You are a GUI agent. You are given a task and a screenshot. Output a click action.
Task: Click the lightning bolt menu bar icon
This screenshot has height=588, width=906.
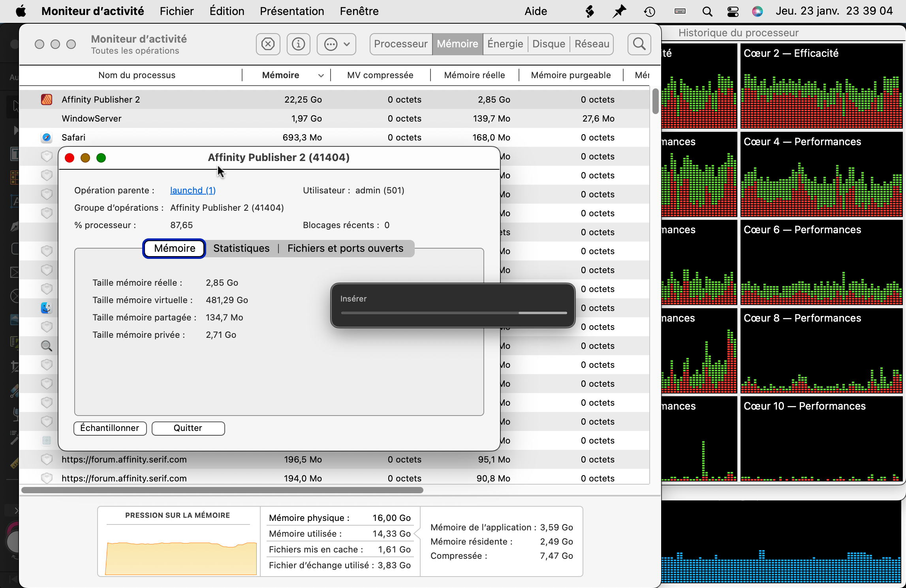[x=590, y=11]
